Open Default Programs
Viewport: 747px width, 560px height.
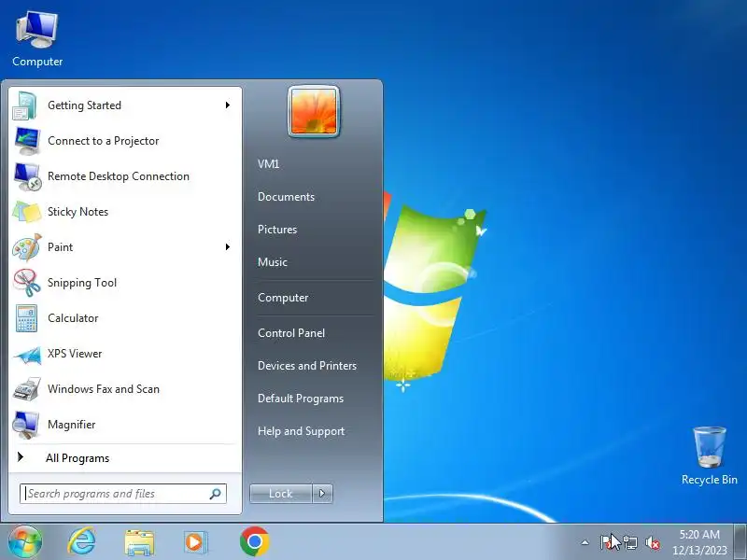click(301, 399)
